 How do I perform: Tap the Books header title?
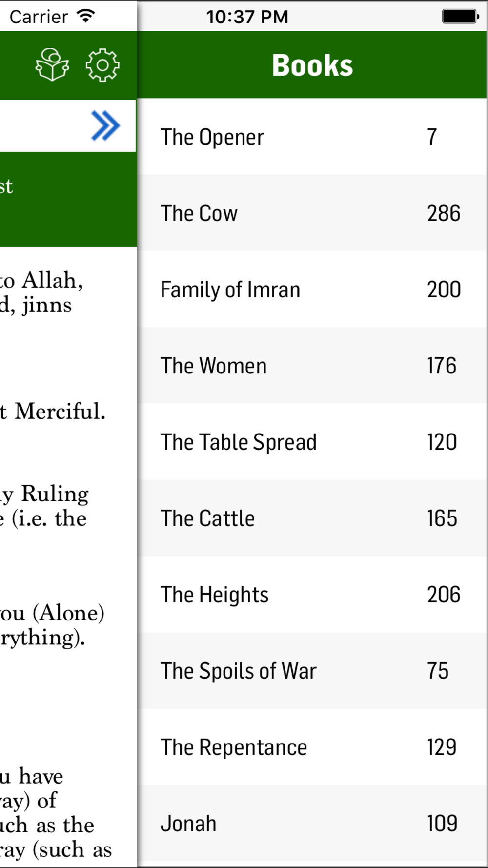click(312, 65)
